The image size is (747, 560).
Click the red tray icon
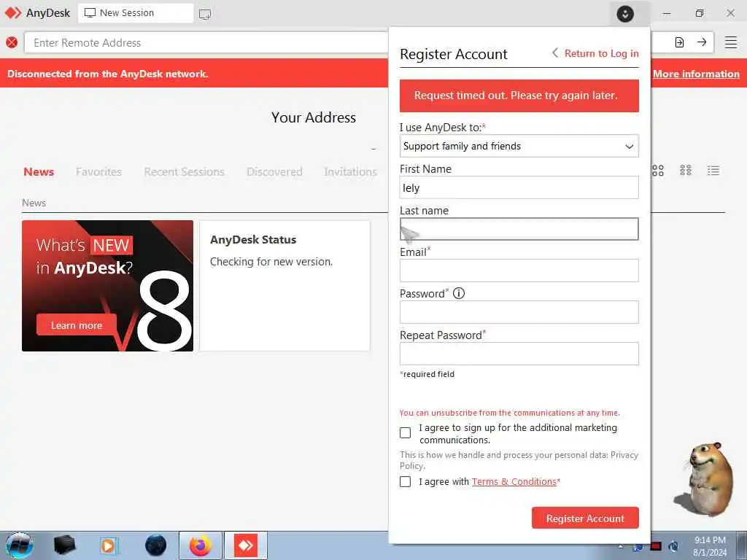(x=656, y=547)
